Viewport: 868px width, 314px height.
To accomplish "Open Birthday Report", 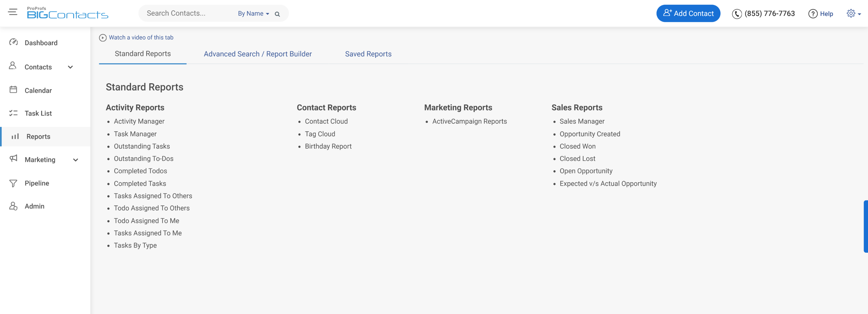I will 328,146.
